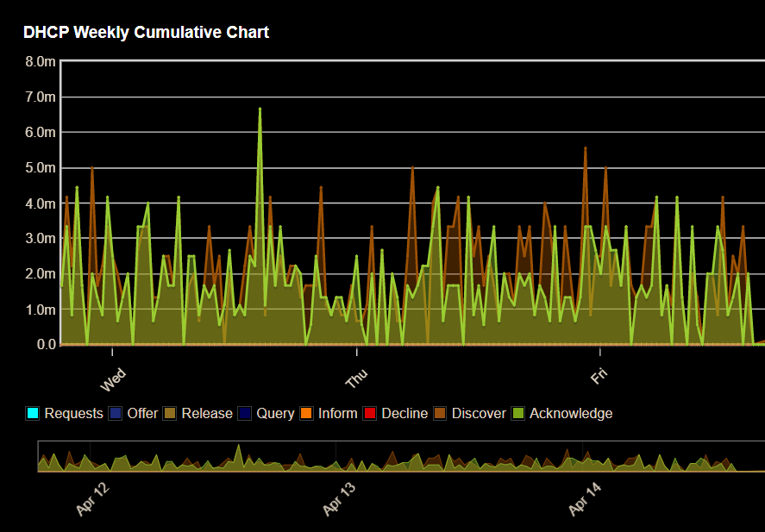Click the orange Inform legend swatch
765x532 pixels.
[x=306, y=414]
